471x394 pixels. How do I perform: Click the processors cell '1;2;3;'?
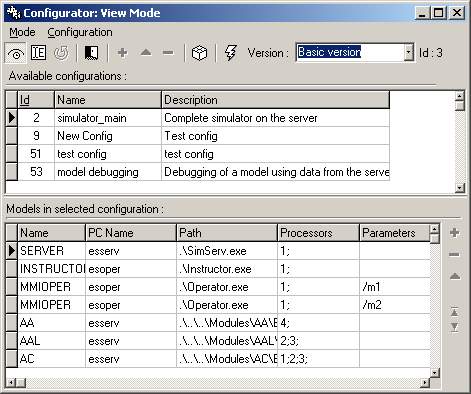coord(318,359)
